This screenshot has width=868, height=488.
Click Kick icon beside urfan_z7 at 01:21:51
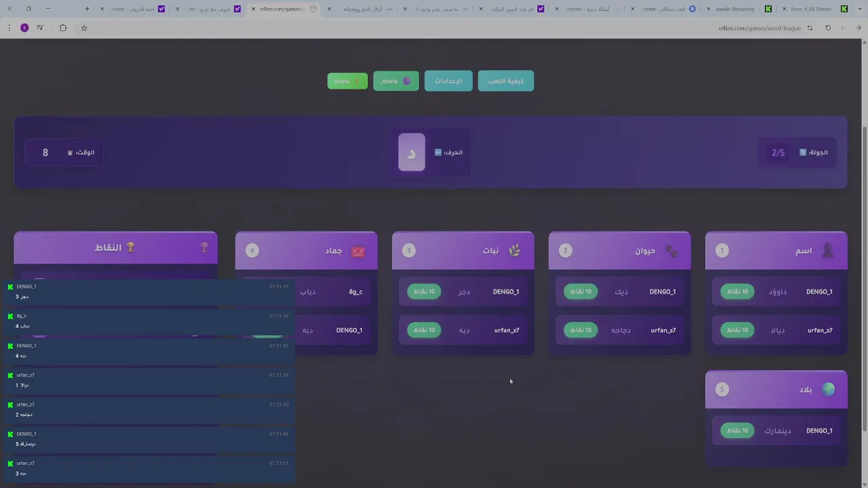(x=10, y=464)
